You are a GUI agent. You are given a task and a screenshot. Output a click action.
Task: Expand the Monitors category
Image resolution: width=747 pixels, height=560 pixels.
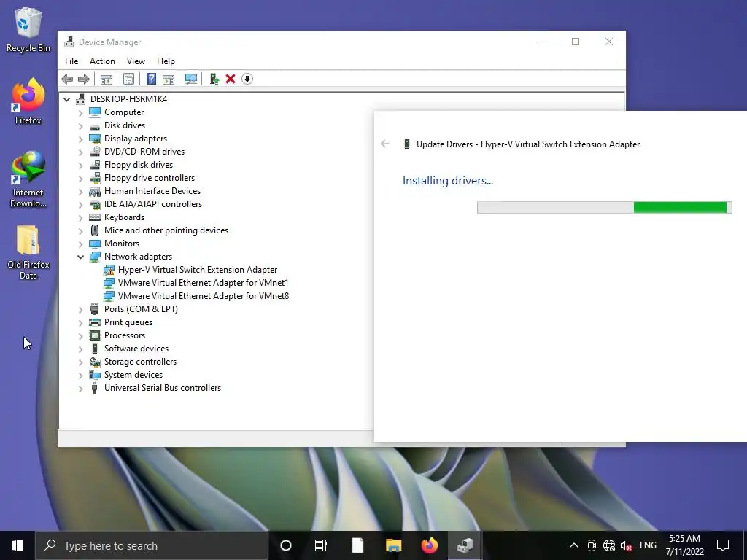click(x=80, y=244)
